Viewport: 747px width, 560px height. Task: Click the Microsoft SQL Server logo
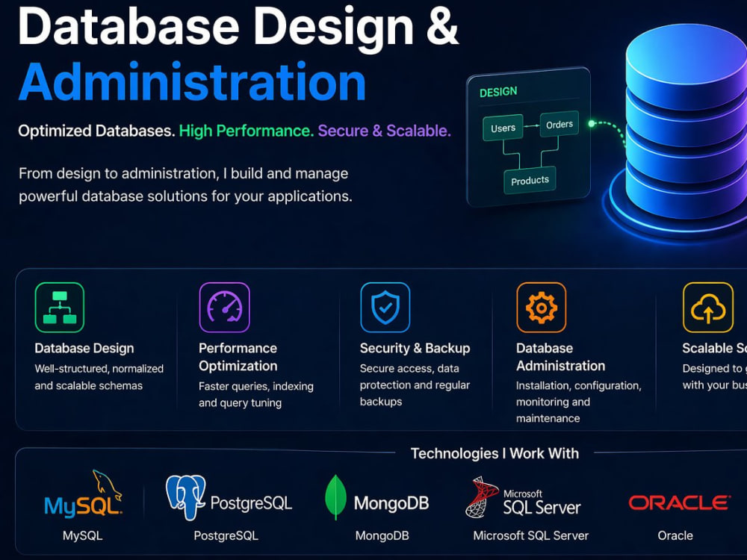click(x=523, y=497)
